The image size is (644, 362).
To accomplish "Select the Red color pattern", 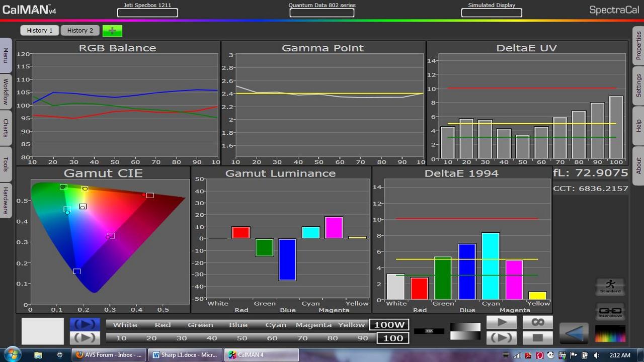I will (x=163, y=325).
